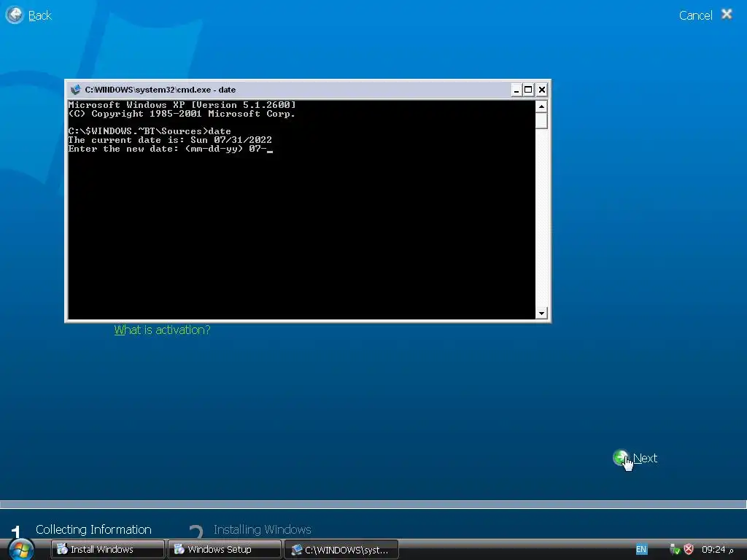
Task: Click the Cancel text label
Action: point(695,16)
